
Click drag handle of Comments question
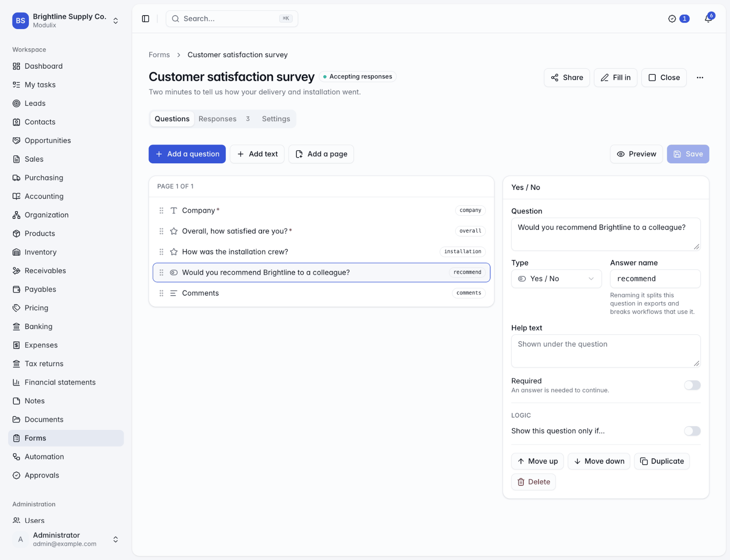[161, 293]
